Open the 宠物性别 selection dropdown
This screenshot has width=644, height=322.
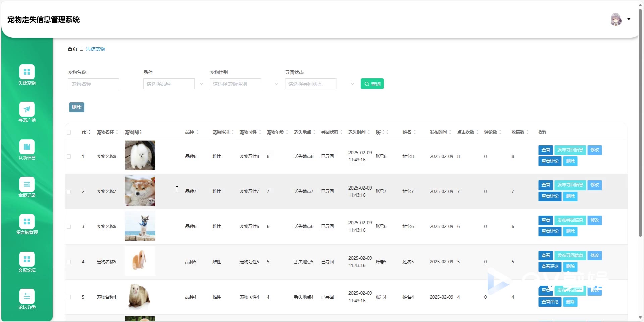244,84
